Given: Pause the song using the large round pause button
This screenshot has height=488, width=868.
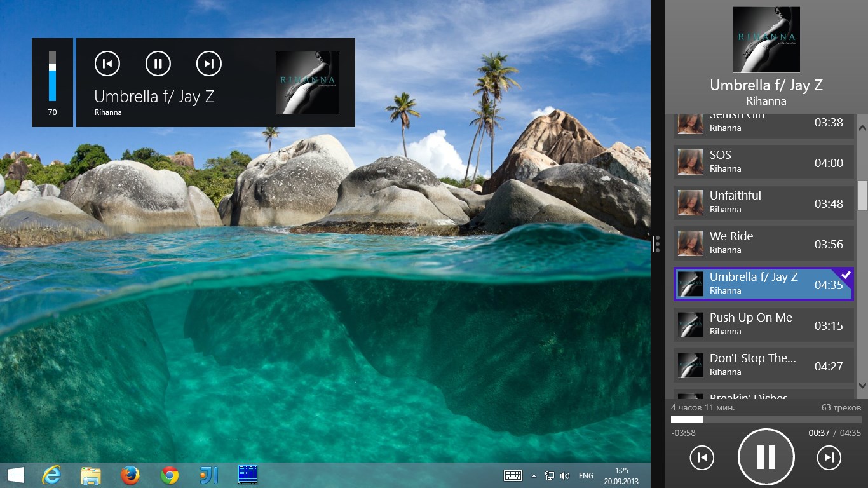Looking at the screenshot, I should click(766, 456).
